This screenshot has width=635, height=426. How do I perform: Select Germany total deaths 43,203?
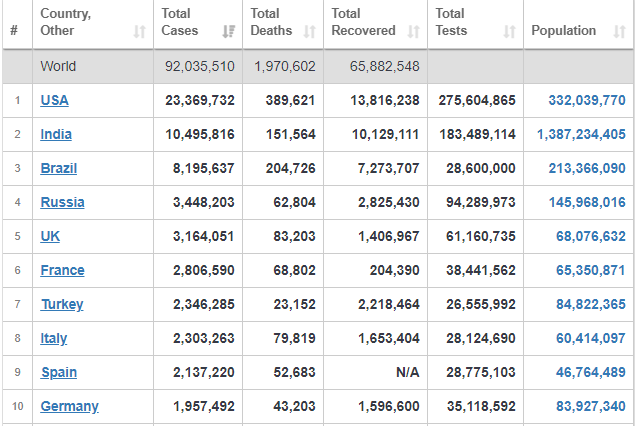tap(294, 406)
